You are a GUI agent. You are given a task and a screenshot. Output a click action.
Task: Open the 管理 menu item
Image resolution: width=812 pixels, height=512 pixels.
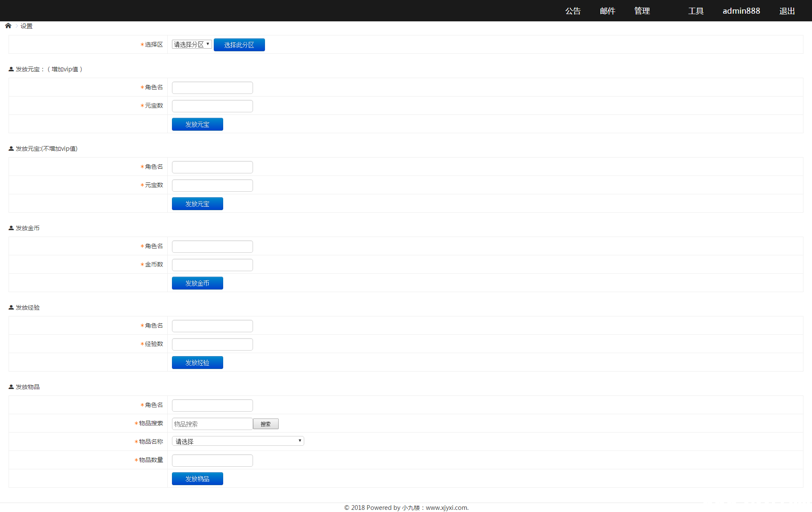[642, 11]
